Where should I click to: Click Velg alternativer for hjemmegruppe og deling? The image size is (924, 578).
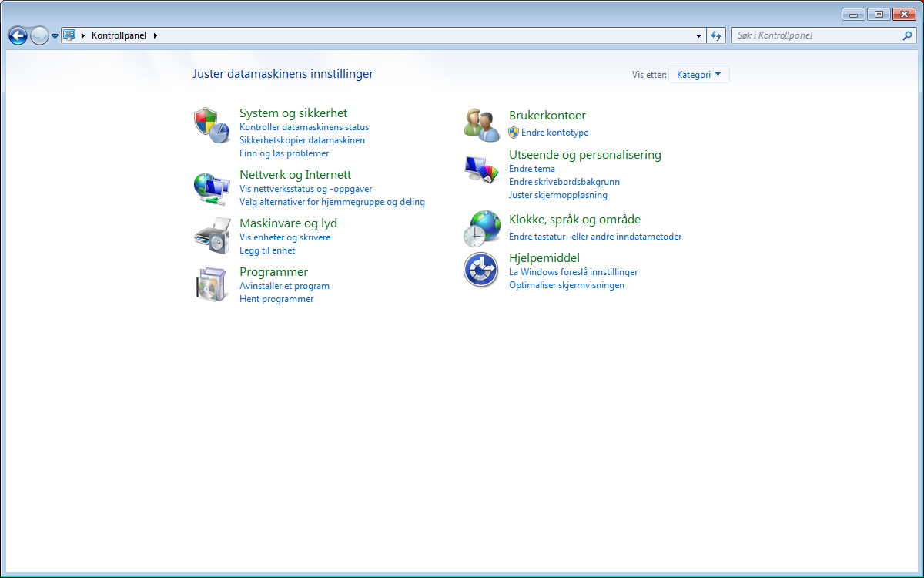click(332, 202)
